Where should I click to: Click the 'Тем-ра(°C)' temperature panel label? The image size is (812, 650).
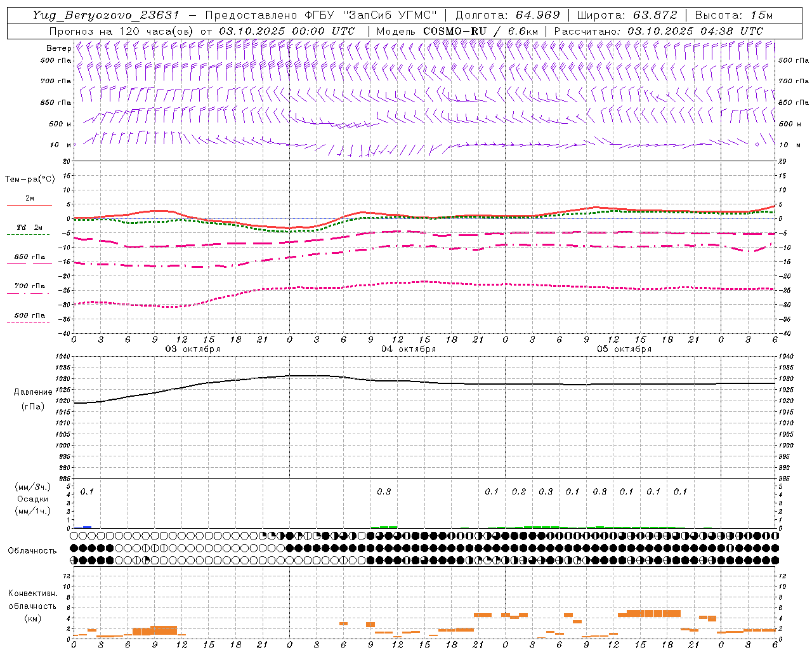pyautogui.click(x=30, y=180)
